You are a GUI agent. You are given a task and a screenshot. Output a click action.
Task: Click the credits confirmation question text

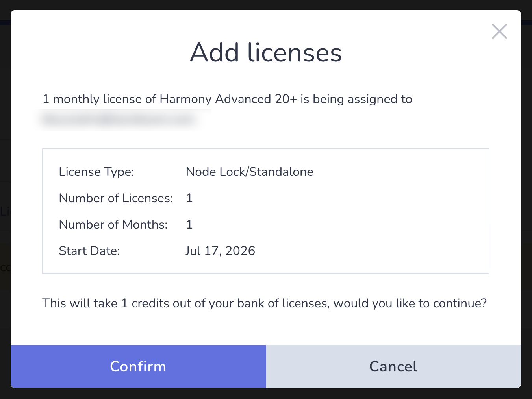pos(265,303)
